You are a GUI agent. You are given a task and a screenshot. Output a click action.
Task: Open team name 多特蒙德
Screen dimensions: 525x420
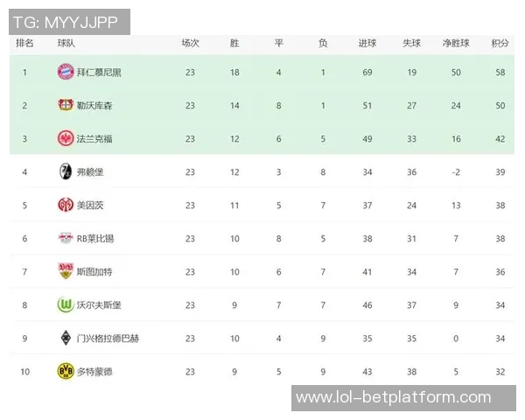point(94,371)
